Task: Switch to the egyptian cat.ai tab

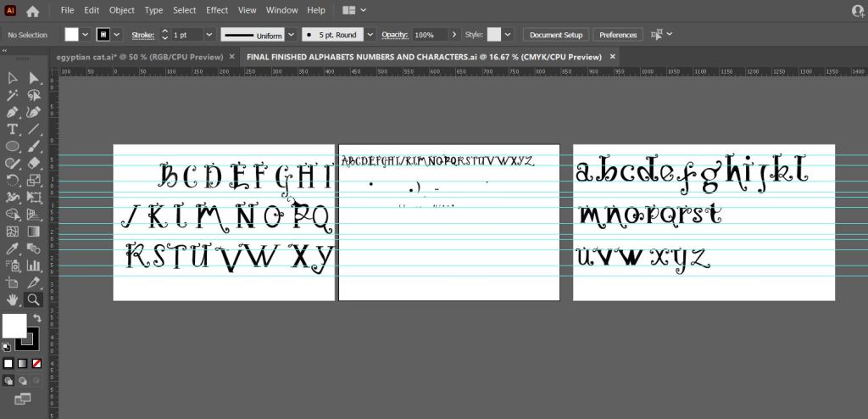Action: pos(140,57)
